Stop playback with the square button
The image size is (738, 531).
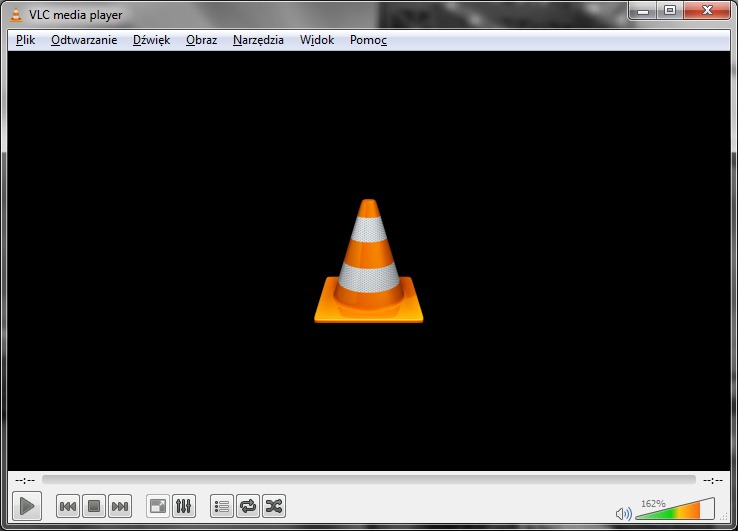(94, 506)
